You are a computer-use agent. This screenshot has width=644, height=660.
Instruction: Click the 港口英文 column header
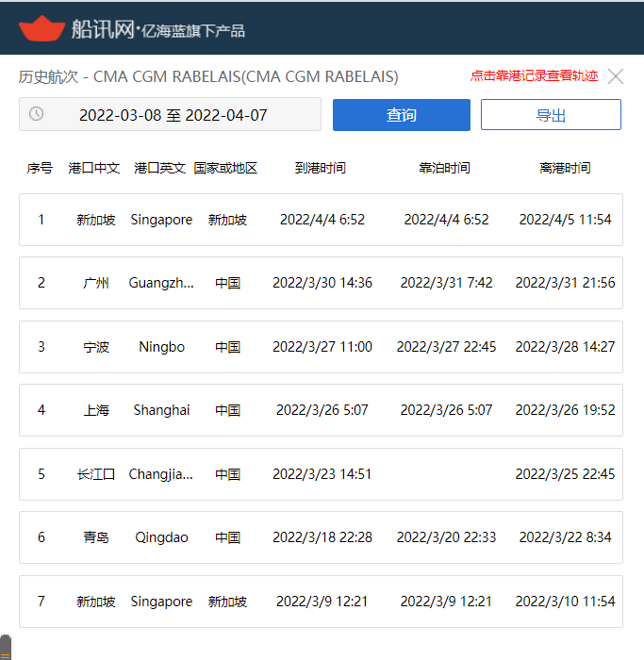pyautogui.click(x=160, y=168)
